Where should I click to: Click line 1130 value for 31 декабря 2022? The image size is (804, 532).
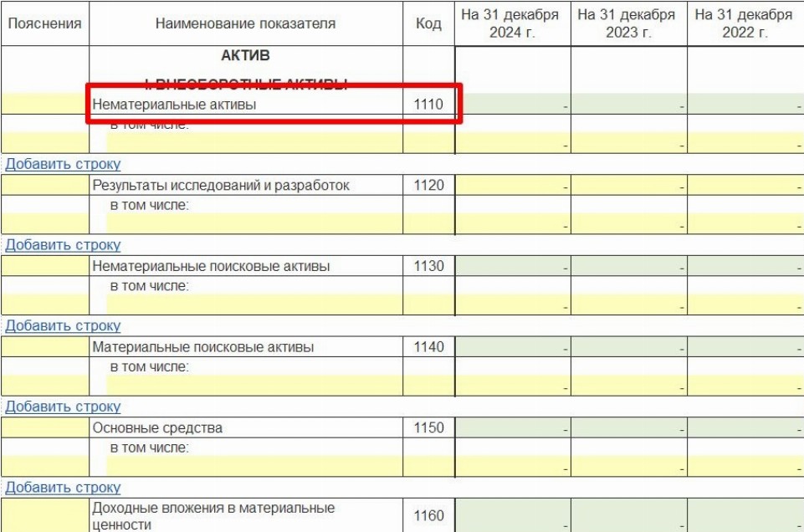pyautogui.click(x=745, y=266)
